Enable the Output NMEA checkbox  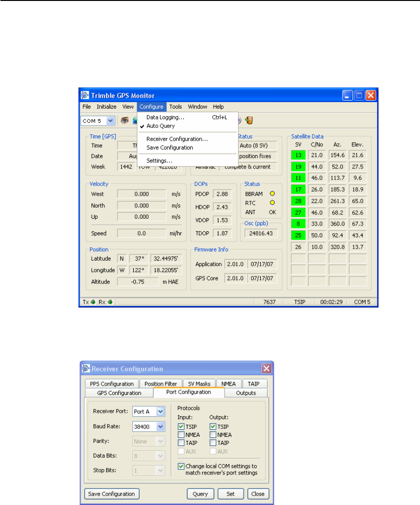pos(213,434)
